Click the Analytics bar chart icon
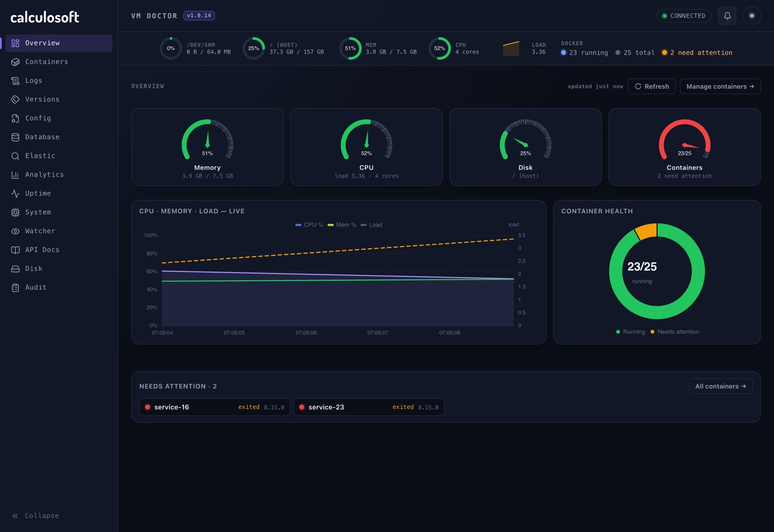 15,175
